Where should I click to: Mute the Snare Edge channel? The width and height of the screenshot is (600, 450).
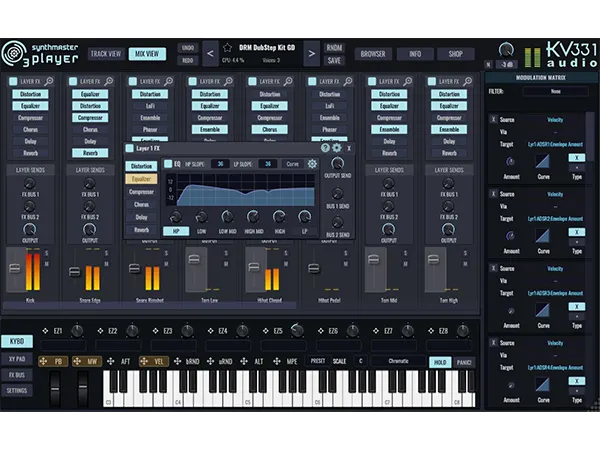point(106,264)
